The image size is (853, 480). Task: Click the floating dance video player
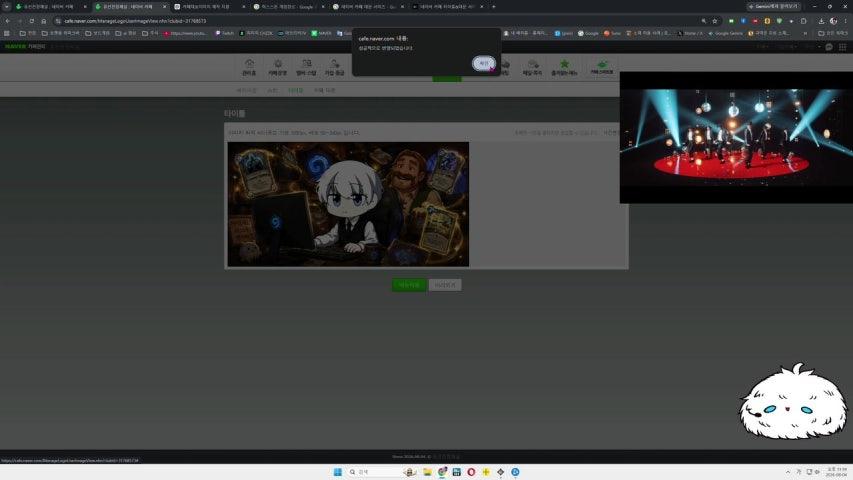coord(736,137)
